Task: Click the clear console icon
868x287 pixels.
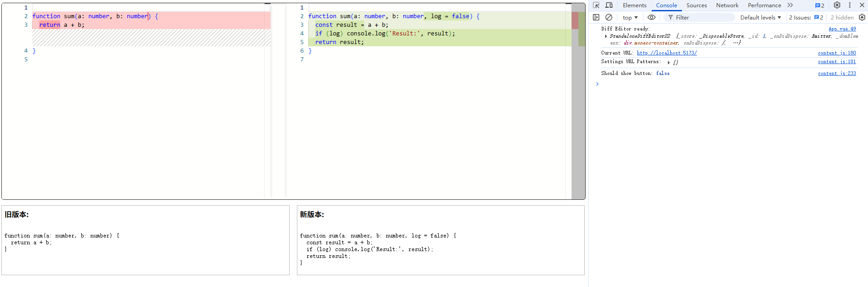Action: 609,17
